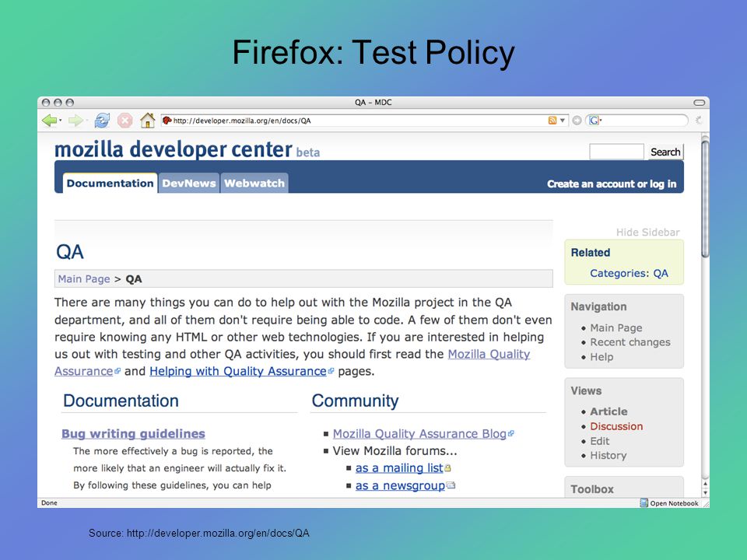Select Article view in Views box

coord(608,411)
